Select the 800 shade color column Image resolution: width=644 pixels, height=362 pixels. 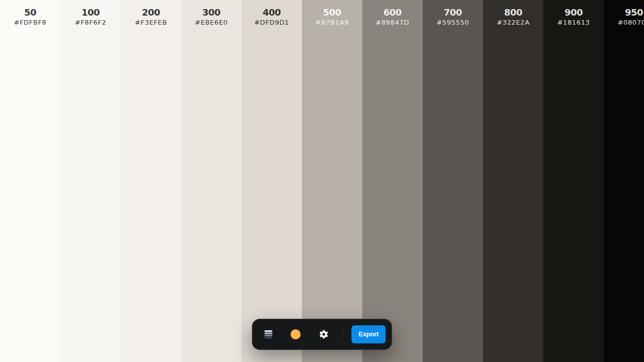click(513, 181)
